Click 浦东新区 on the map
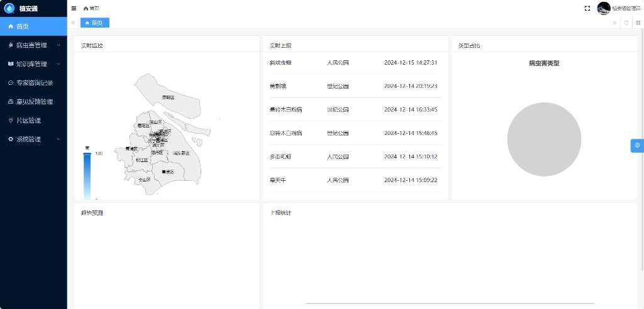This screenshot has width=644, height=309. (181, 153)
